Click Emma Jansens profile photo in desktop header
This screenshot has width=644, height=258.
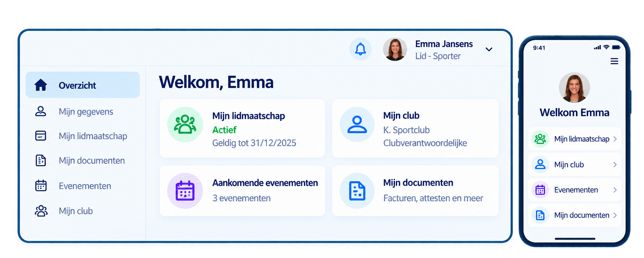pyautogui.click(x=395, y=49)
